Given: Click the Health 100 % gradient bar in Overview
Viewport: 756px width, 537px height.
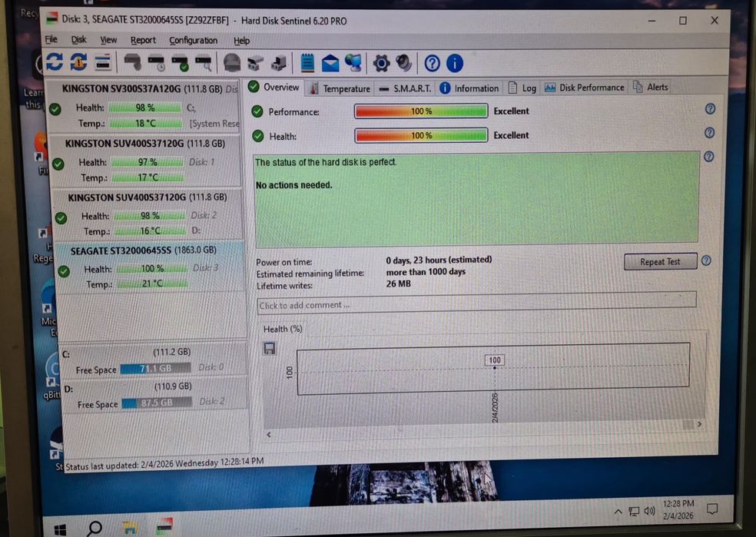Looking at the screenshot, I should click(421, 135).
